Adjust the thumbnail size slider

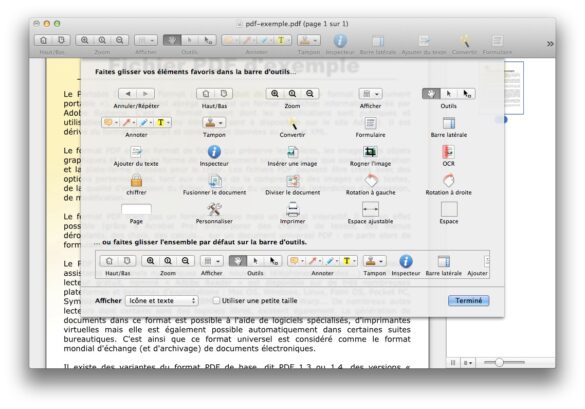499,362
